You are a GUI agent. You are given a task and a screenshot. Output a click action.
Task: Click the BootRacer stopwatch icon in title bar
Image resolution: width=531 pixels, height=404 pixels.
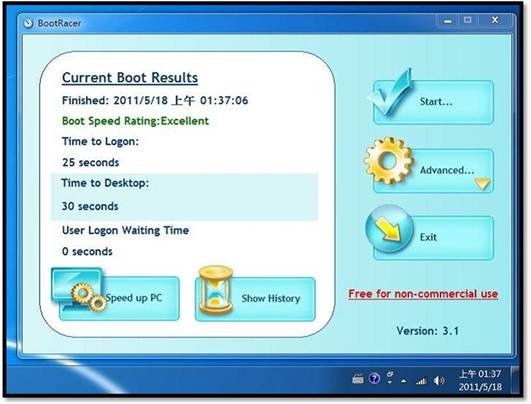(28, 23)
